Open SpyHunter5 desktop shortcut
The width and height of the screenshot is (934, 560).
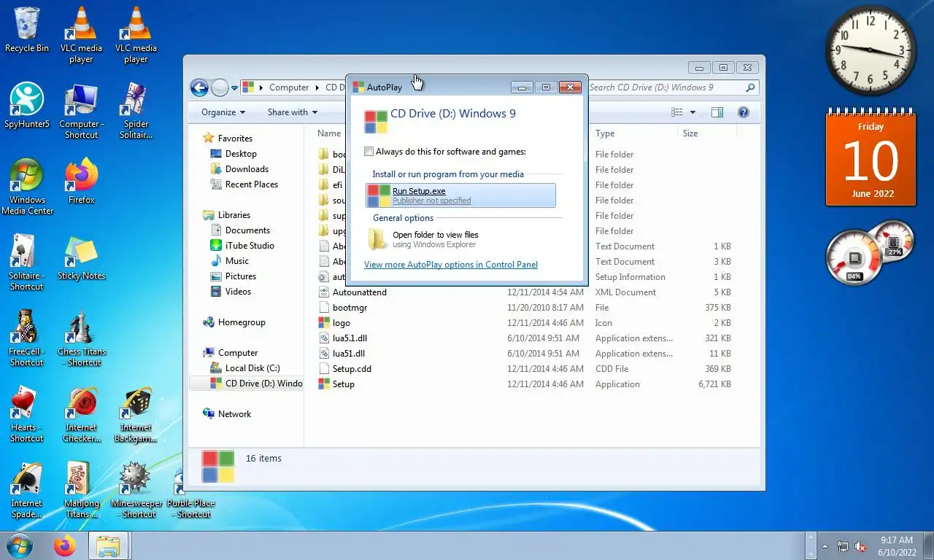point(27,106)
